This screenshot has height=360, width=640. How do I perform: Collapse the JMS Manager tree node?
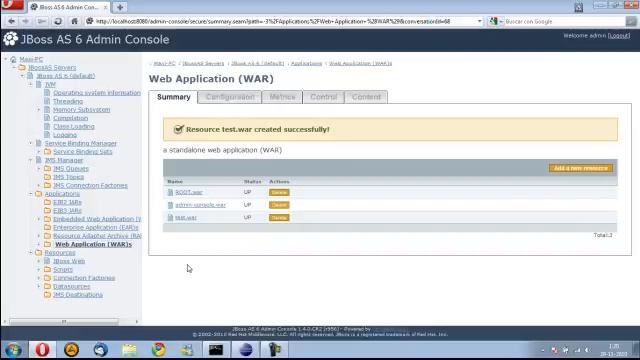(31, 160)
